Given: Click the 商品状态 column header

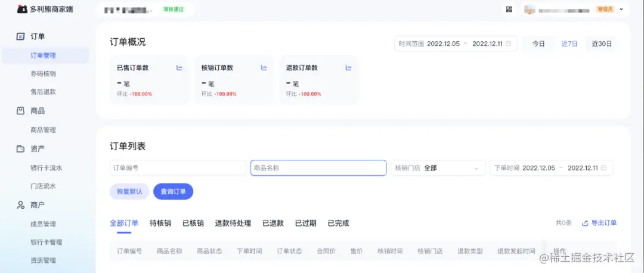Looking at the screenshot, I should coord(209,251).
